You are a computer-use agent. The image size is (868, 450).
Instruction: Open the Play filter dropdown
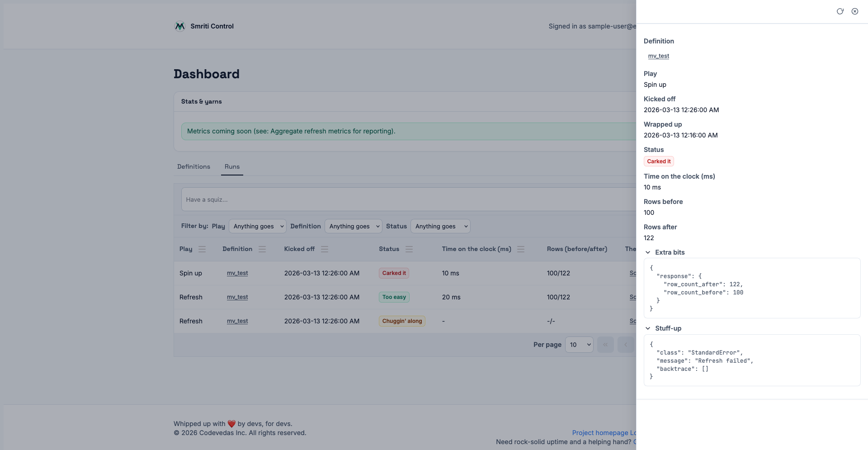pyautogui.click(x=258, y=226)
